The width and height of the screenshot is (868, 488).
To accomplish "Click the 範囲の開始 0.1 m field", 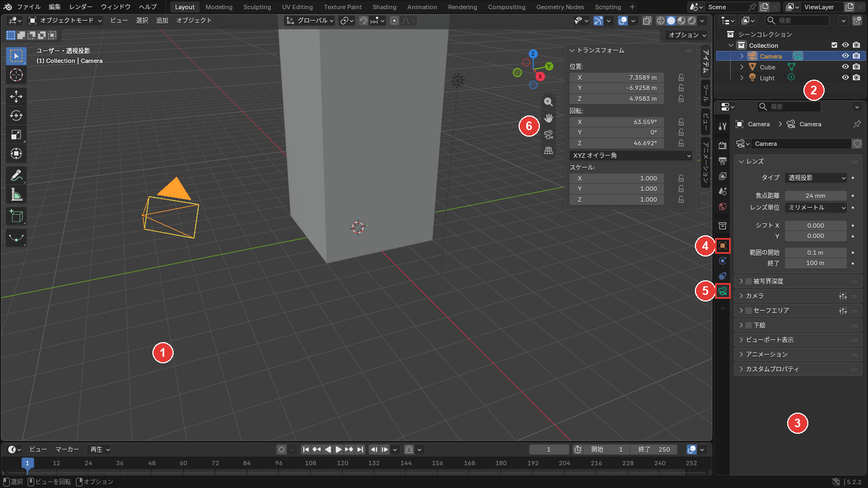I will (x=816, y=253).
